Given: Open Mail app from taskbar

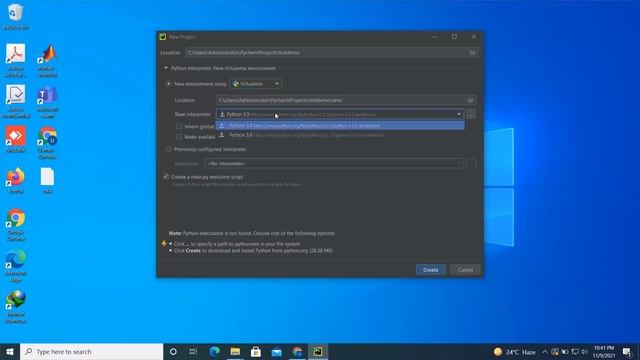Looking at the screenshot, I should pyautogui.click(x=277, y=351).
